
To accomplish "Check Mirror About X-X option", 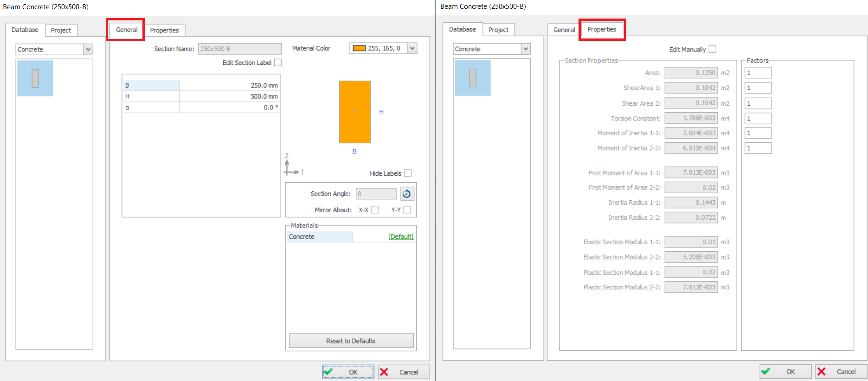I will pos(375,210).
